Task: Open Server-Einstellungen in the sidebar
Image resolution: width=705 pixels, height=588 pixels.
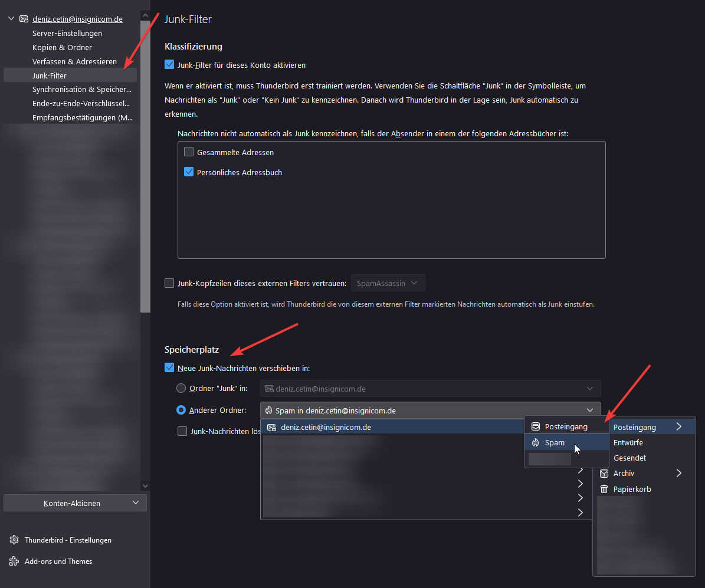Action: (67, 33)
